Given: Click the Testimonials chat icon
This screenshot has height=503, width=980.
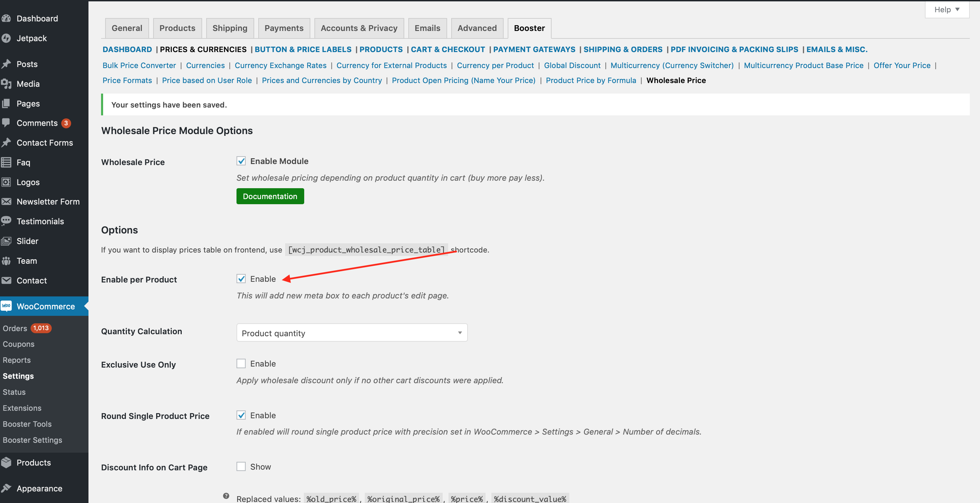Looking at the screenshot, I should (x=6, y=221).
